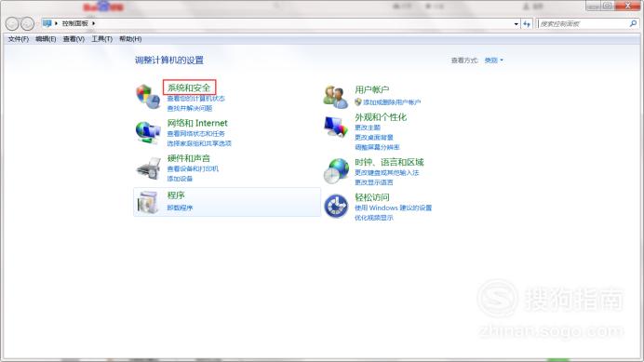
Task: Open the 编辑(E) menu
Action: [x=46, y=39]
